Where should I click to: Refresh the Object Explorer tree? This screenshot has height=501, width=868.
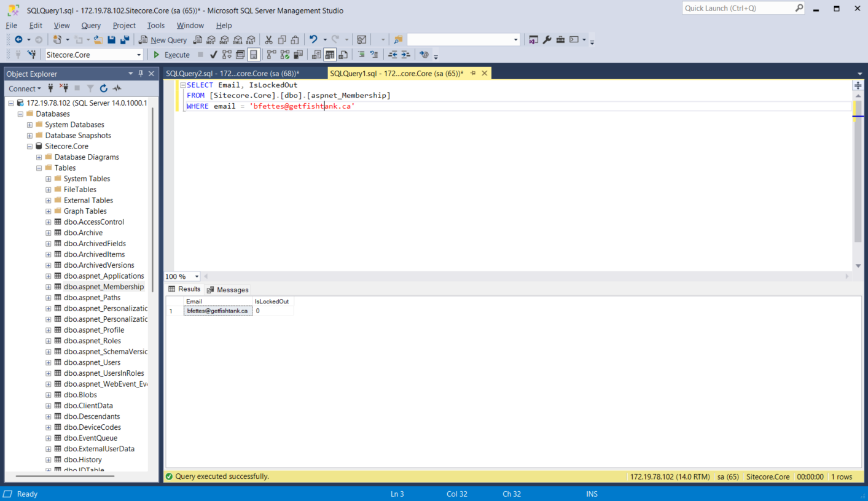pos(103,88)
